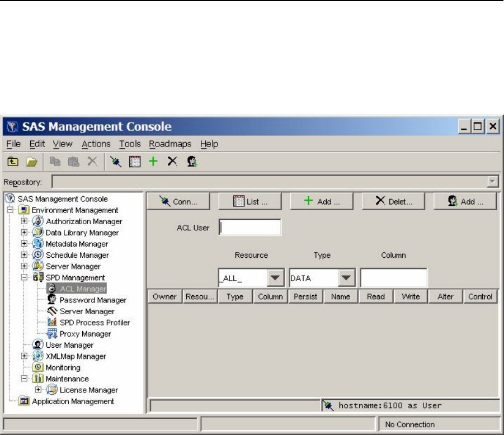Click the Monitoring icon

pos(38,367)
